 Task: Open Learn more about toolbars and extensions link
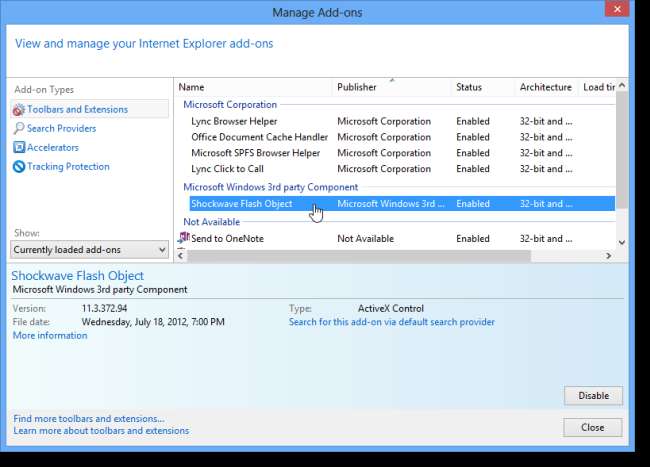click(101, 431)
